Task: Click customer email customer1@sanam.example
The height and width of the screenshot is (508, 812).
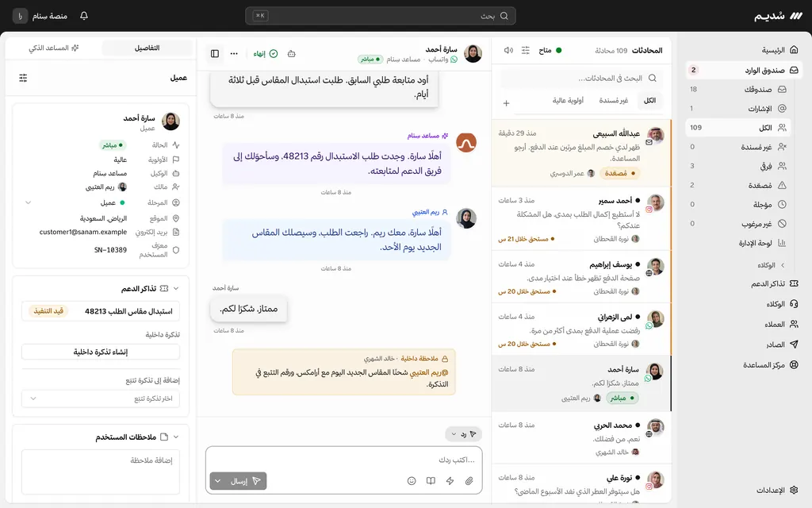Action: pos(82,232)
